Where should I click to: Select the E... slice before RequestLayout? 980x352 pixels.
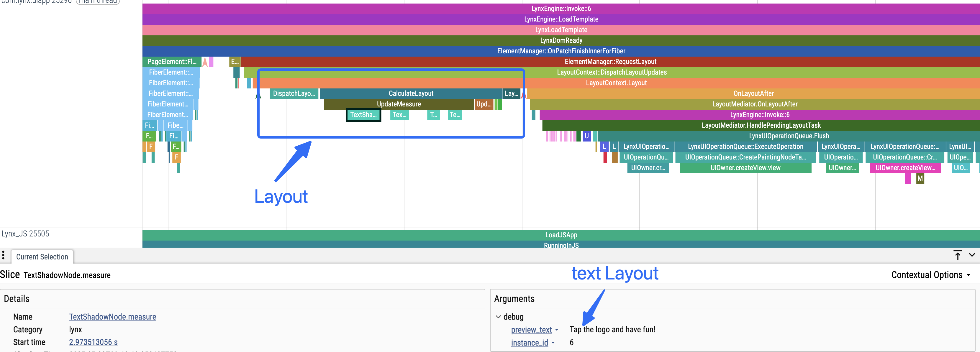[x=235, y=62]
